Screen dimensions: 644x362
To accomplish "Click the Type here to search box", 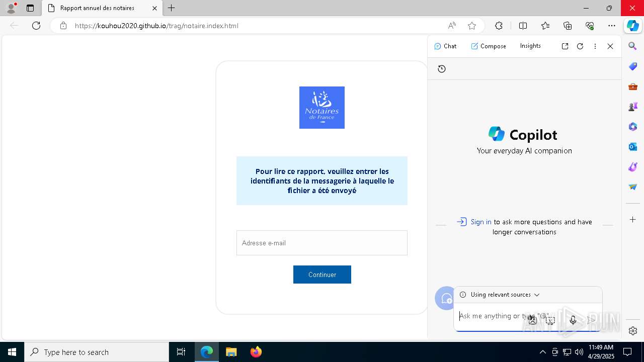I will coord(97,352).
